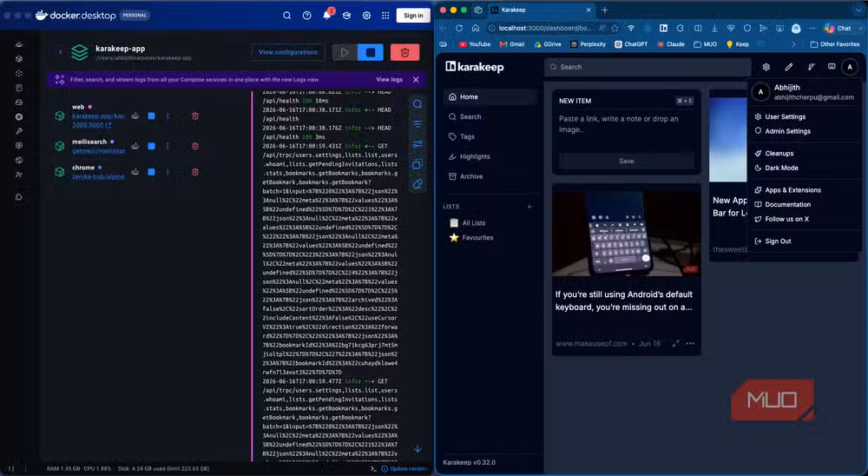Screen dimensions: 868x476
Task: Toggle Karakeep edit mode pencil icon
Action: [x=789, y=67]
